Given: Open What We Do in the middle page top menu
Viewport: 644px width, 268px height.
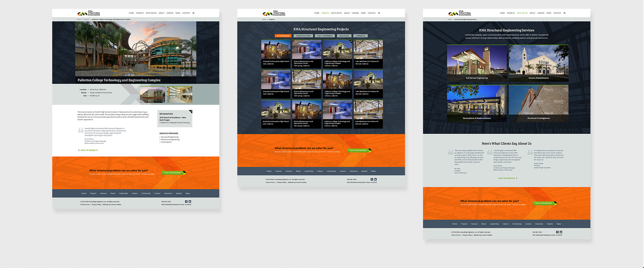Looking at the screenshot, I should click(x=336, y=13).
